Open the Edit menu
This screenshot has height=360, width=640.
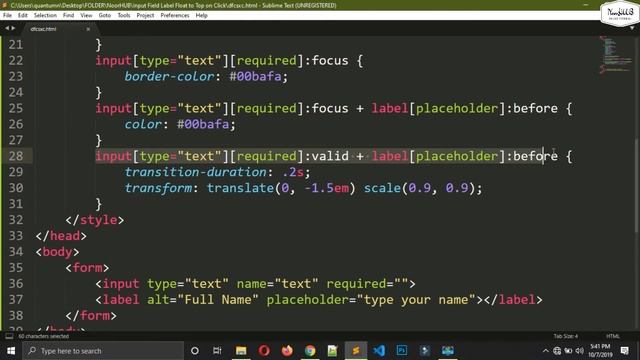22,16
